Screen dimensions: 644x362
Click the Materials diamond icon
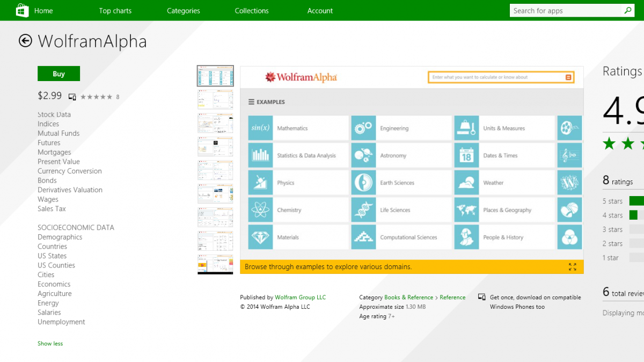coord(260,237)
